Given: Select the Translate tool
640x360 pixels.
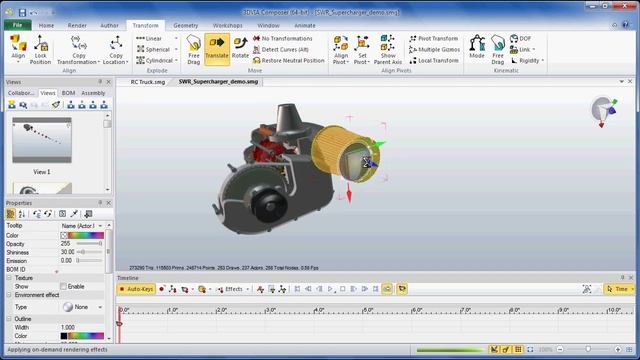Looking at the screenshot, I should click(x=217, y=49).
